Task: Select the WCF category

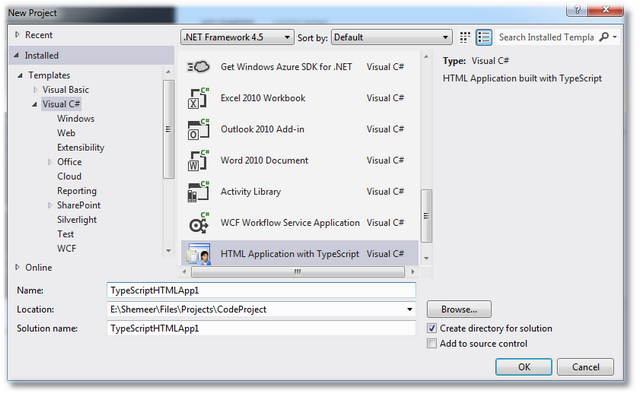Action: [67, 248]
